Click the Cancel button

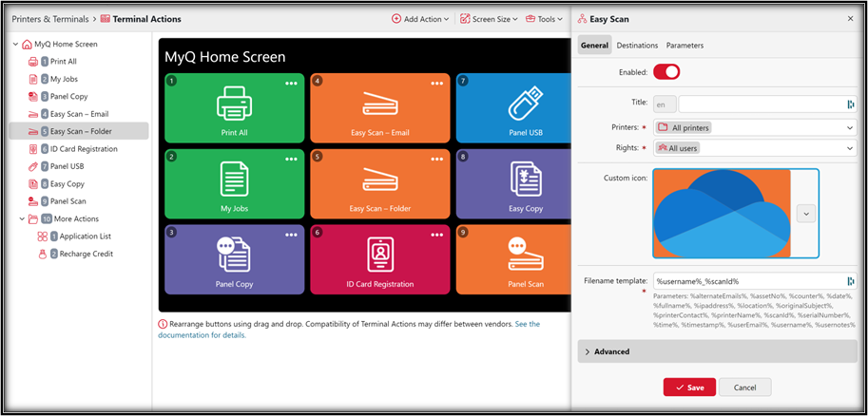click(745, 388)
